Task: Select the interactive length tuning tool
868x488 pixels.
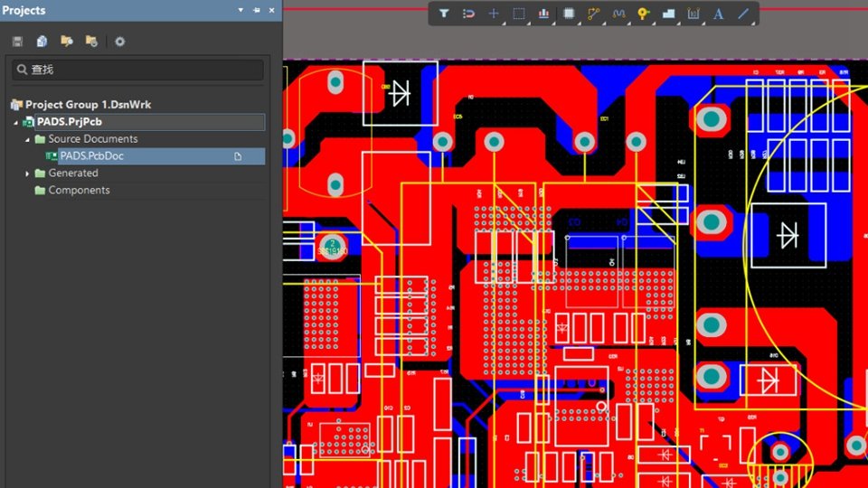Action: (x=618, y=14)
